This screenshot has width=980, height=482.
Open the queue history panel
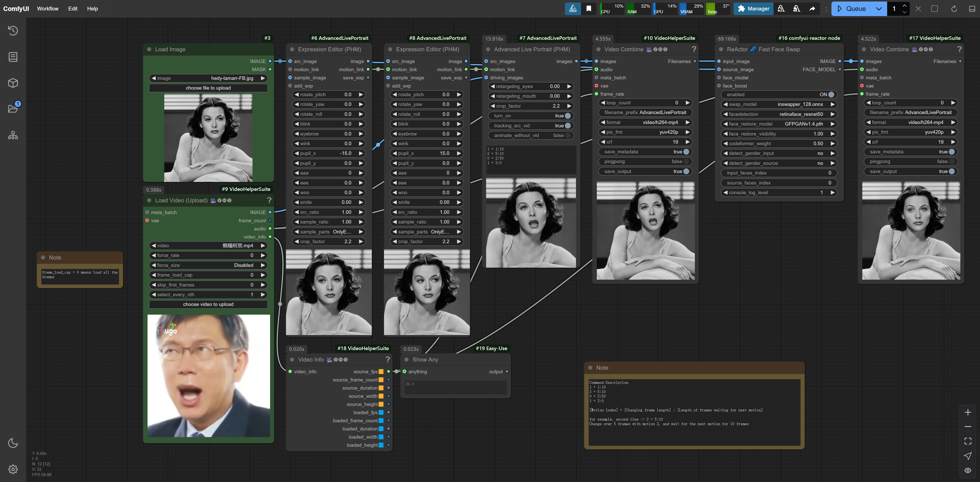[x=13, y=31]
